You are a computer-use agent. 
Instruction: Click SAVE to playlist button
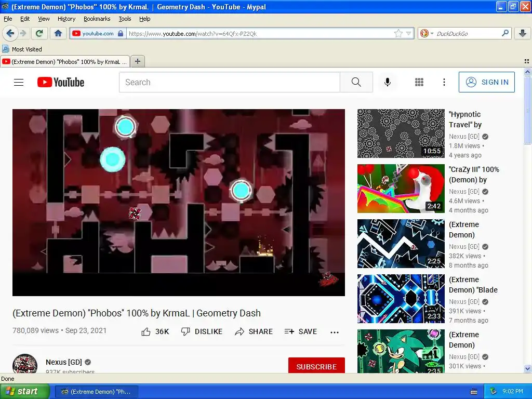click(301, 331)
